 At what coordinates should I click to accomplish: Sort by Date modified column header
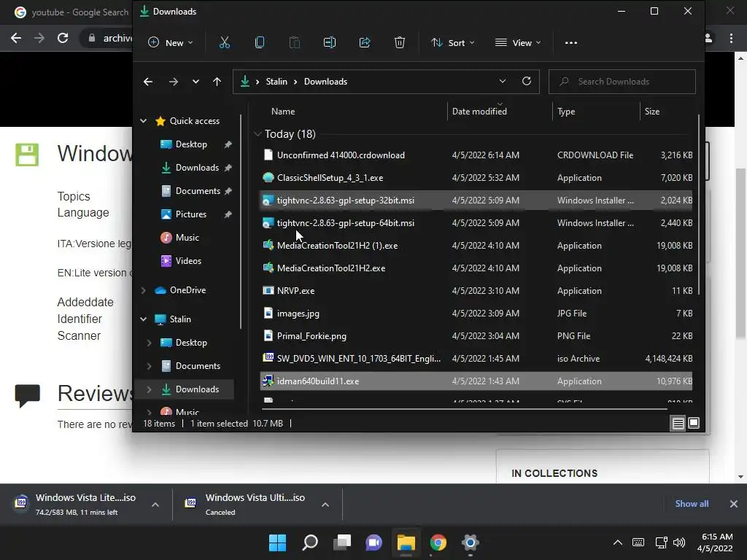coord(499,112)
